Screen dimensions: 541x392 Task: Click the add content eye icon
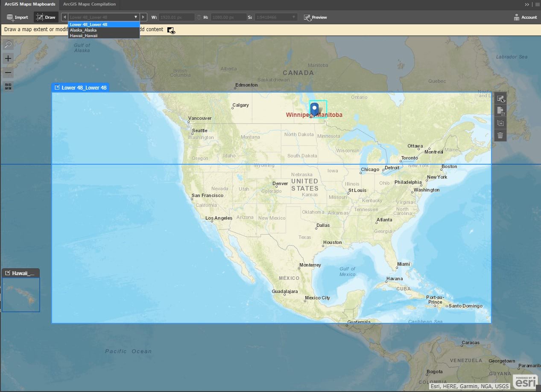coord(171,30)
